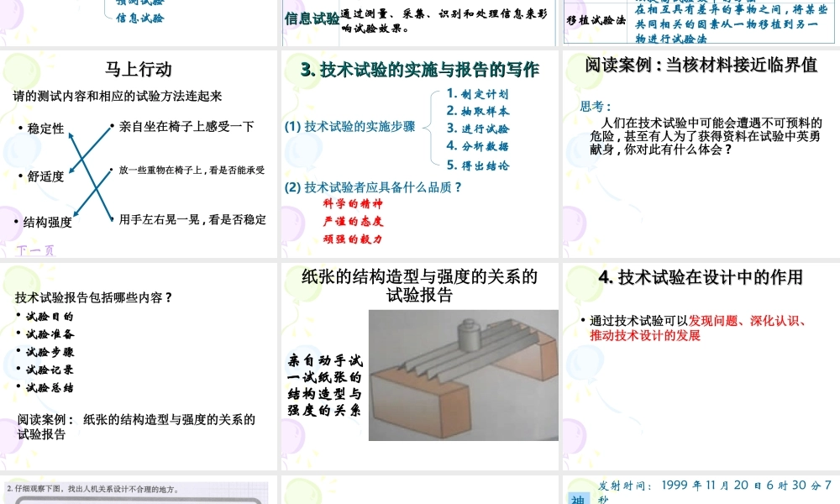This screenshot has width=840, height=504.
Task: Click the line starting 阅读案例: 纸张的结构造型
Action: click(136, 427)
